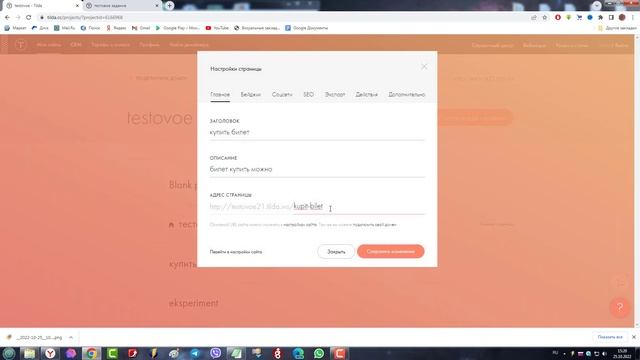Open Google Chrome from taskbar

91,353
